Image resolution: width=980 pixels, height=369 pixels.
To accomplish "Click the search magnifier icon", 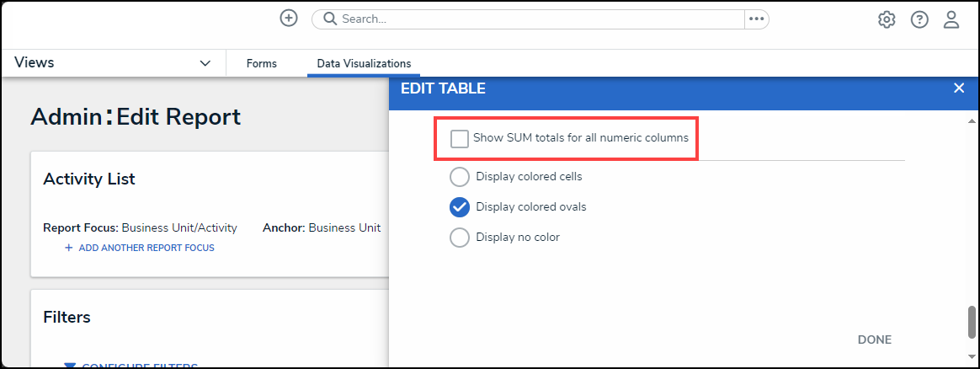I will coord(330,19).
